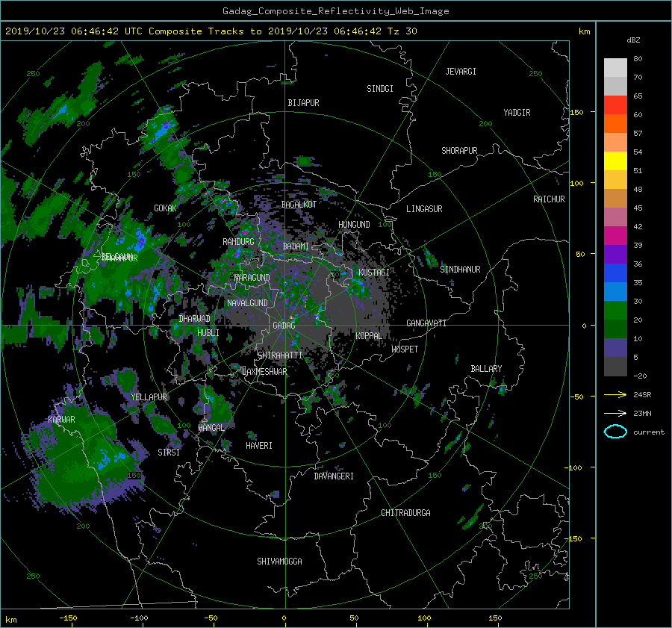Click the RAMDURG city label
Viewport: 672px width, 628px height.
238,242
